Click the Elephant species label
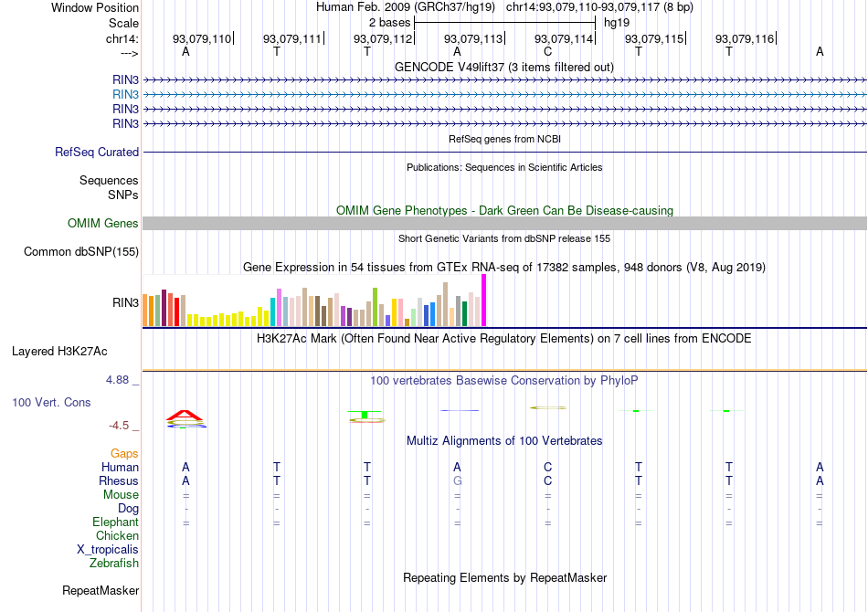The image size is (868, 612). click(x=116, y=522)
